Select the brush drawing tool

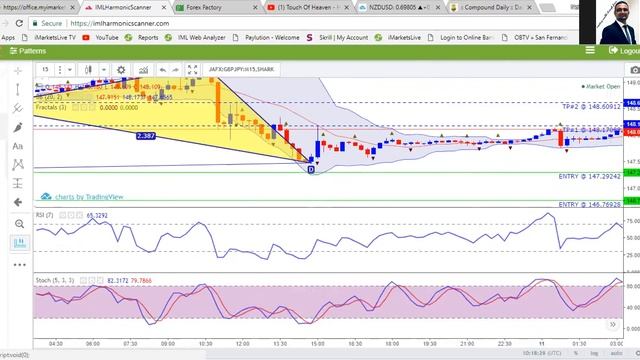18,127
